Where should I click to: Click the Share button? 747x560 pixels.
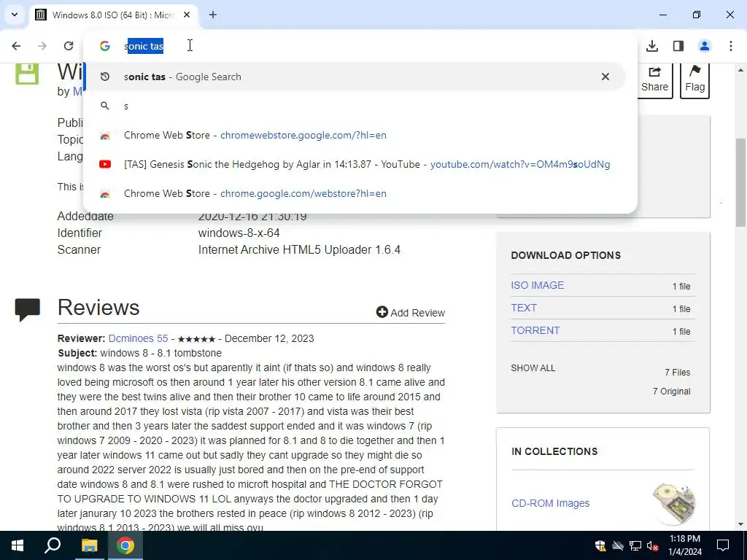coord(654,80)
